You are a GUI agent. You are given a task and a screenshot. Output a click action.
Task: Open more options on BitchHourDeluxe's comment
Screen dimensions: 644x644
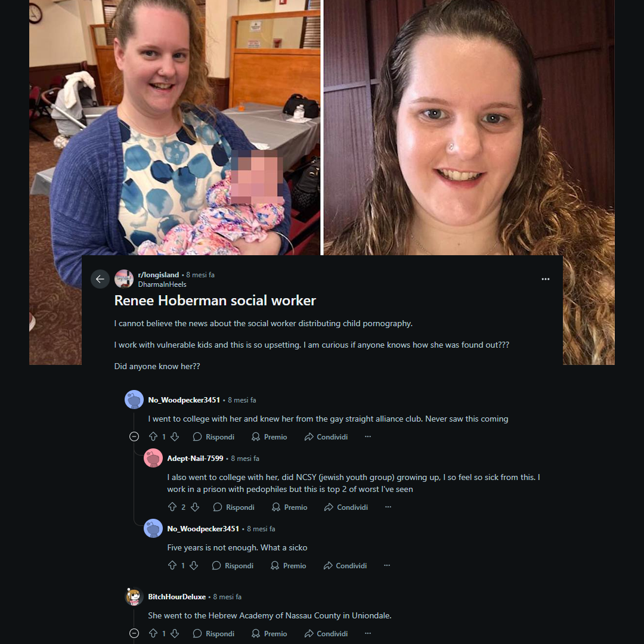tap(368, 633)
